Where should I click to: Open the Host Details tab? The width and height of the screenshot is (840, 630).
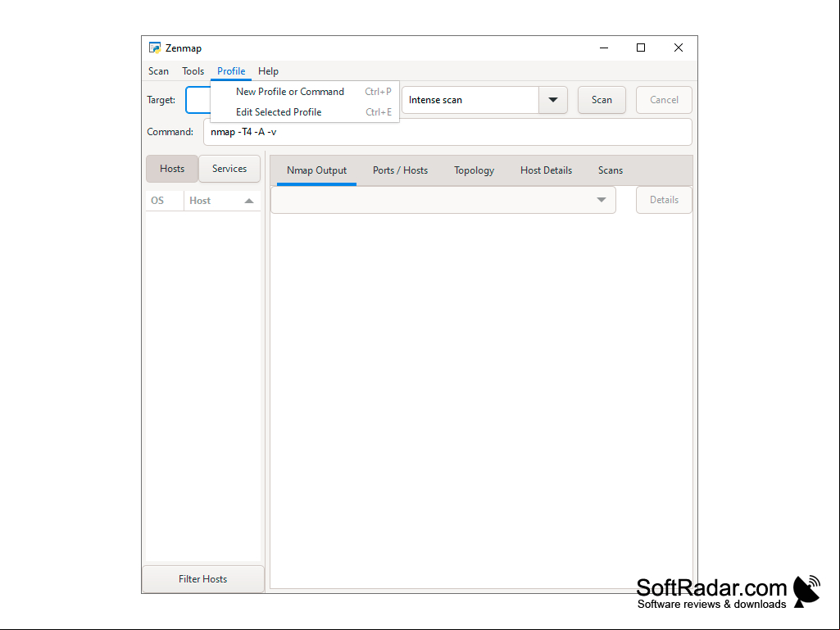[546, 171]
